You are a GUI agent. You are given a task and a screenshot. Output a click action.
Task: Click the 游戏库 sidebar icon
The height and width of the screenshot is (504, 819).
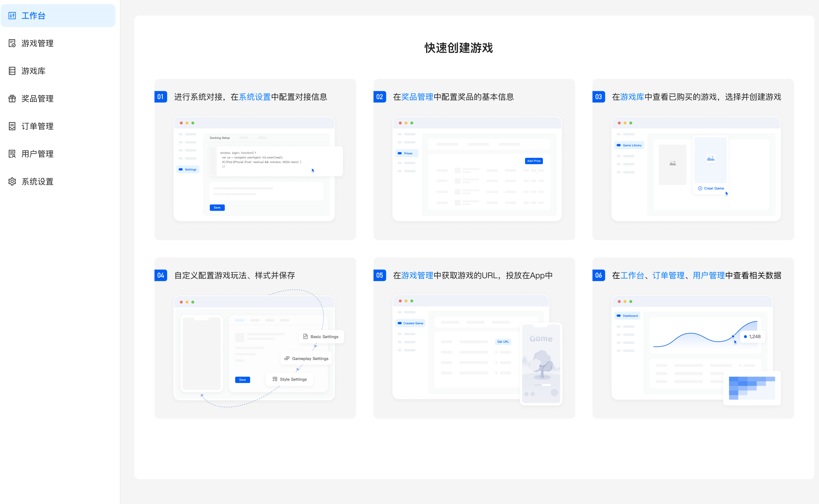pyautogui.click(x=12, y=71)
